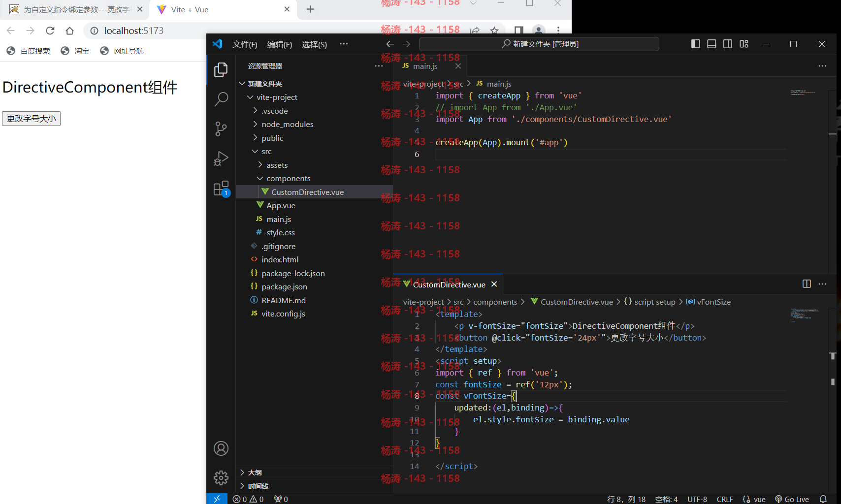Viewport: 841px width, 504px height.
Task: Close the CustomDirective.vue editor tab
Action: [494, 284]
